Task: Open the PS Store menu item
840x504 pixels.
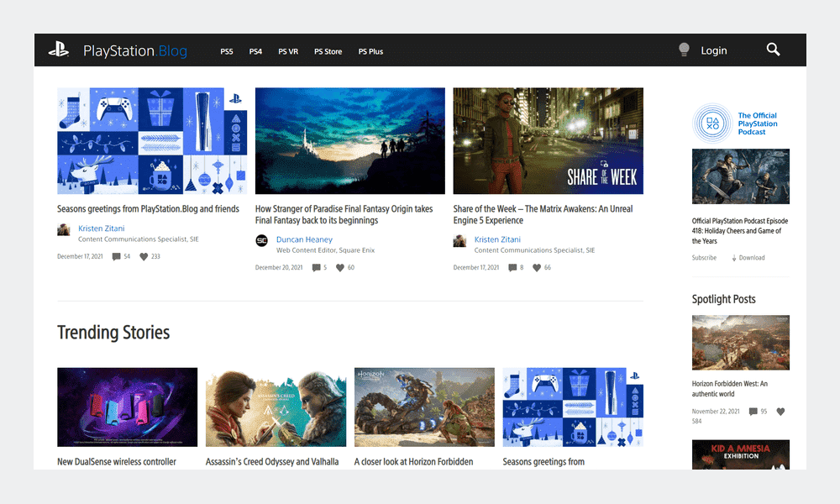Action: pyautogui.click(x=328, y=51)
